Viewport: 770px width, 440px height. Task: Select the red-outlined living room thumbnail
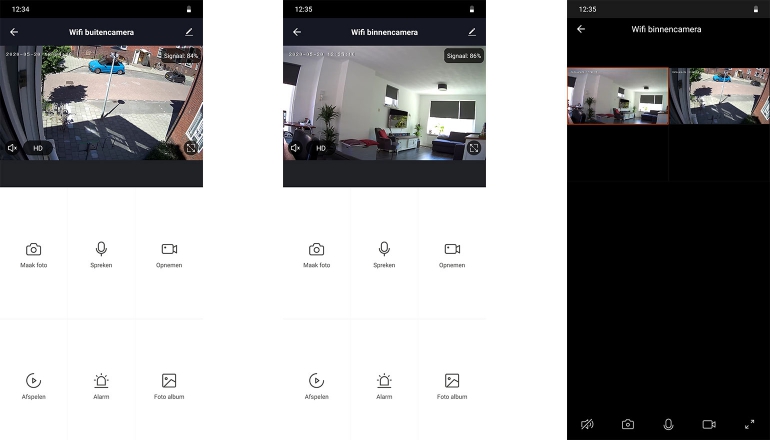[617, 96]
